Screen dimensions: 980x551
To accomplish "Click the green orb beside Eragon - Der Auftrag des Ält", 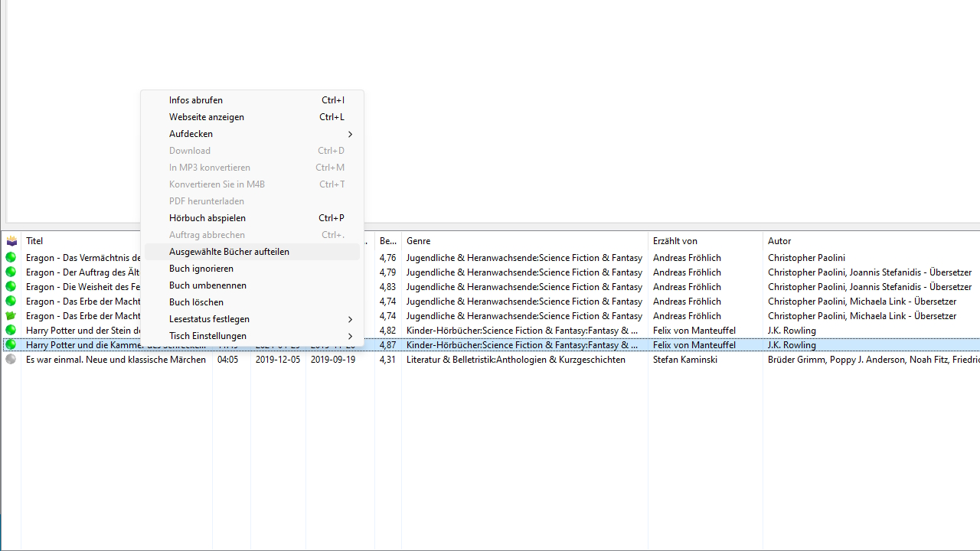I will 11,272.
